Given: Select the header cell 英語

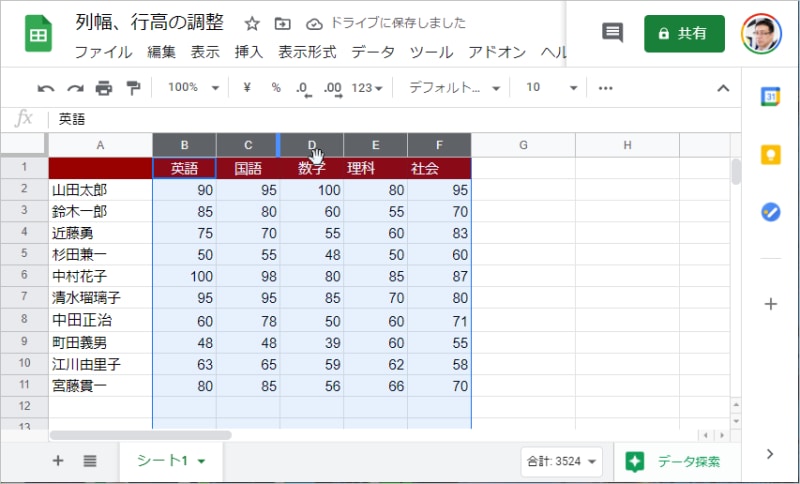Looking at the screenshot, I should tap(185, 168).
